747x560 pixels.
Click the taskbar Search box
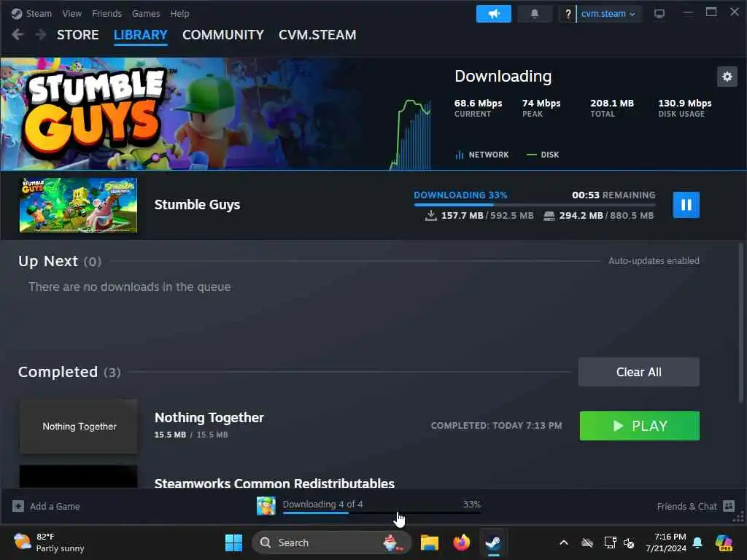pyautogui.click(x=332, y=542)
